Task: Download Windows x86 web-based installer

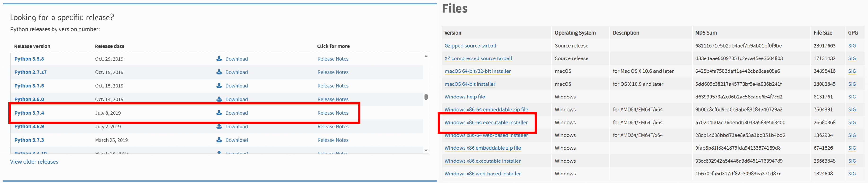Action: tap(482, 174)
